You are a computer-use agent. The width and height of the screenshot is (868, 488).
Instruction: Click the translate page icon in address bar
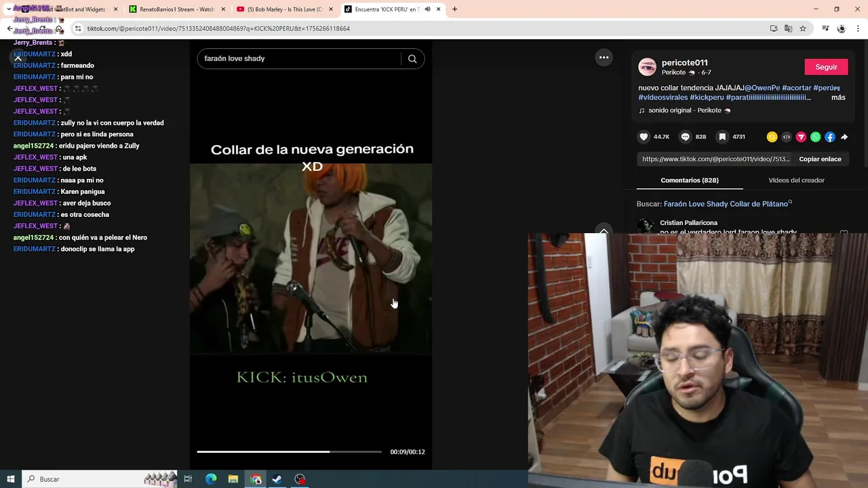788,28
